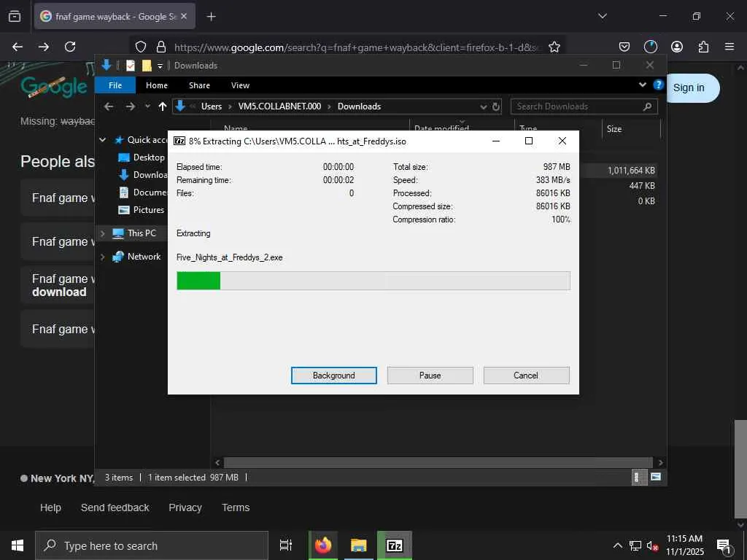Click the New folder quick access icon
The width and height of the screenshot is (747, 560).
tap(147, 66)
